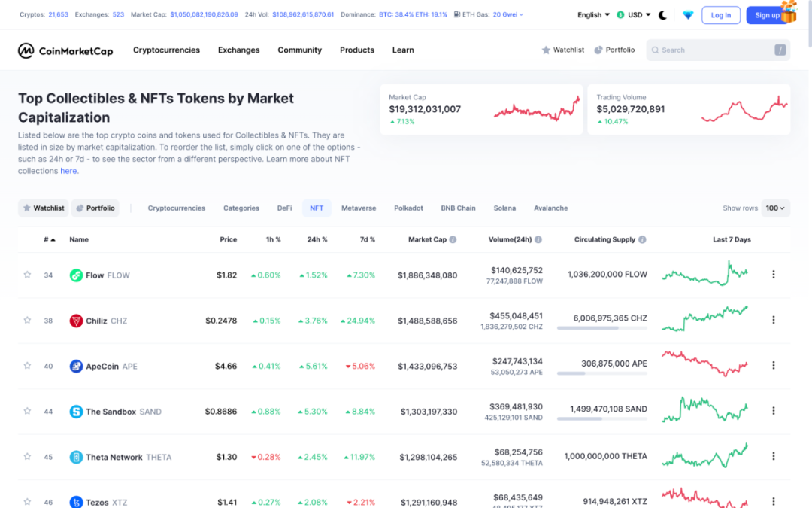Click the Trading Volume summary chart card
Screen dimensions: 812x508
click(689, 109)
